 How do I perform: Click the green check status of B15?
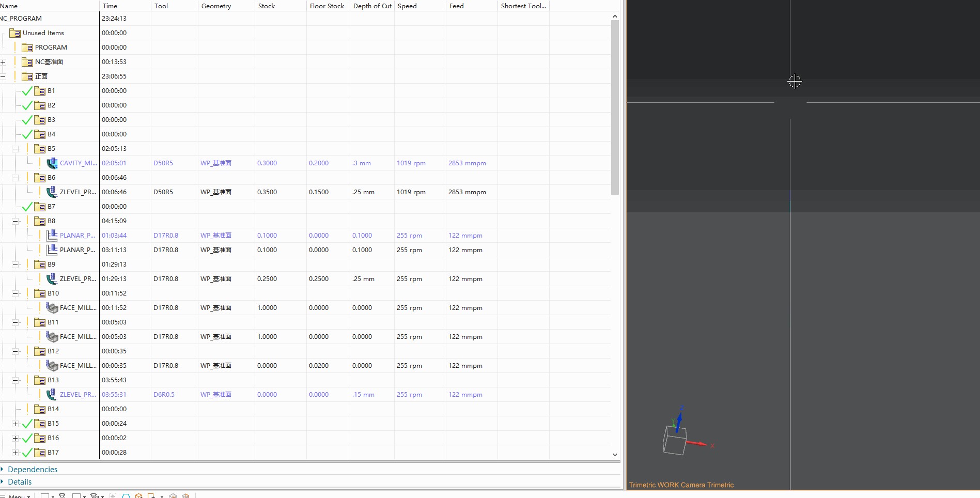(27, 424)
